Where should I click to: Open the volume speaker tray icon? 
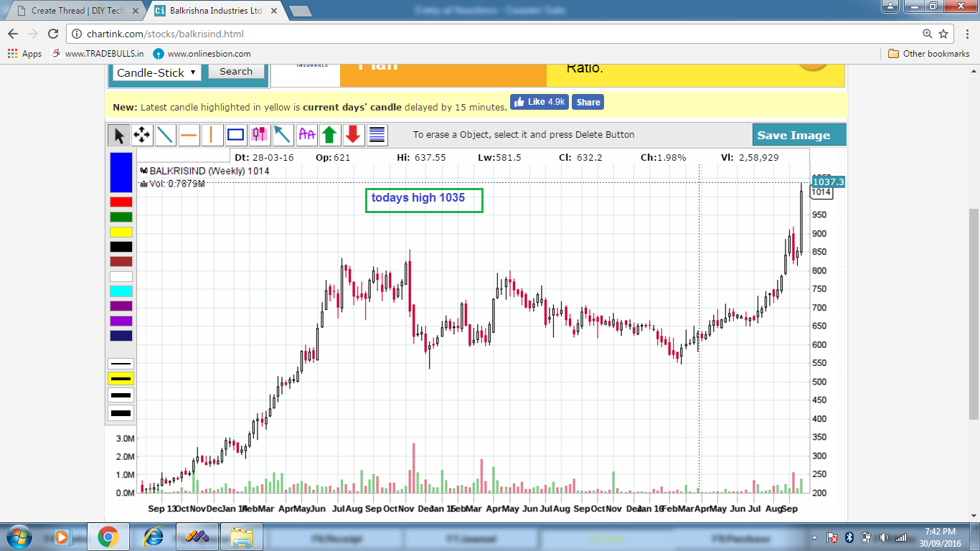point(884,537)
